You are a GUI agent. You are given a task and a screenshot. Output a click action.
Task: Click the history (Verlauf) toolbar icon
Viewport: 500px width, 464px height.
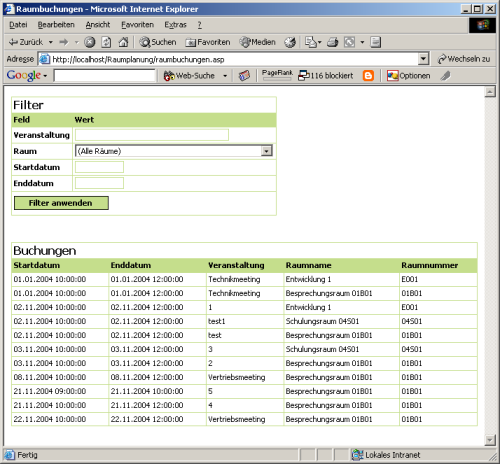[x=290, y=42]
